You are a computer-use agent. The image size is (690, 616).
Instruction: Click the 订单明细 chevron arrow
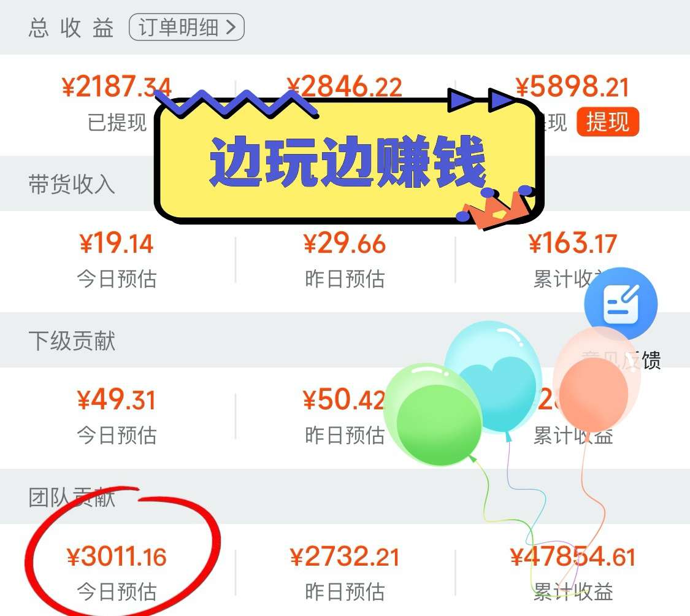click(x=231, y=27)
